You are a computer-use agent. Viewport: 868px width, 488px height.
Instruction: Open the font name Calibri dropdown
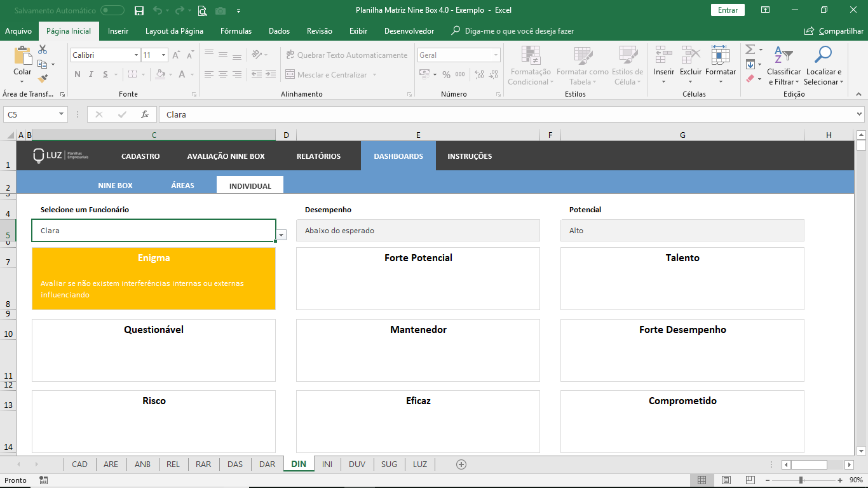pos(136,55)
